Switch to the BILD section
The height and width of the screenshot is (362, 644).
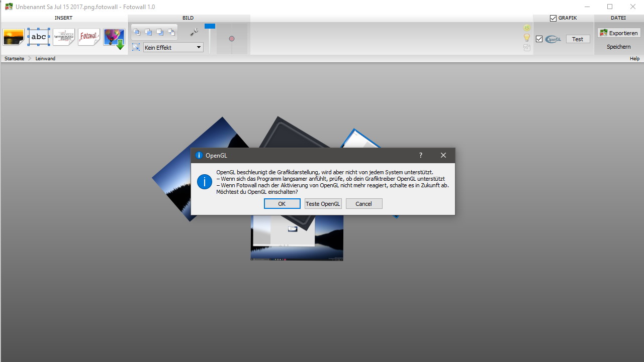click(x=188, y=18)
